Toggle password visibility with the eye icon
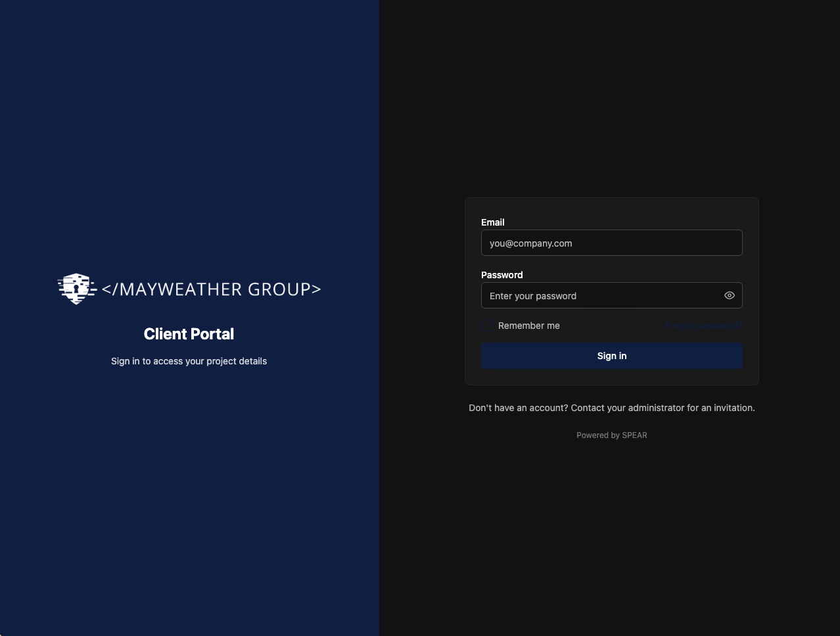Viewport: 840px width, 636px height. coord(729,295)
